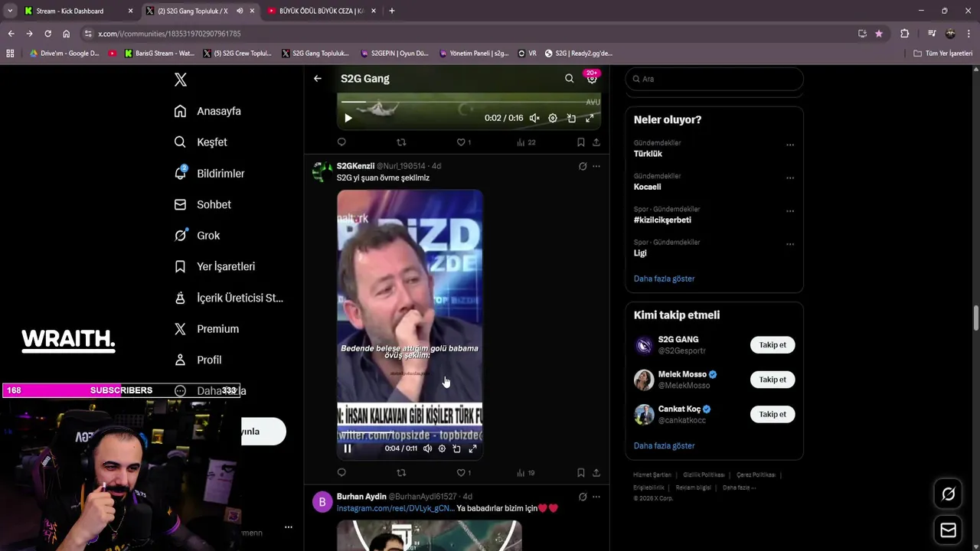Mute the top video at 0:02
The width and height of the screenshot is (980, 551).
534,118
